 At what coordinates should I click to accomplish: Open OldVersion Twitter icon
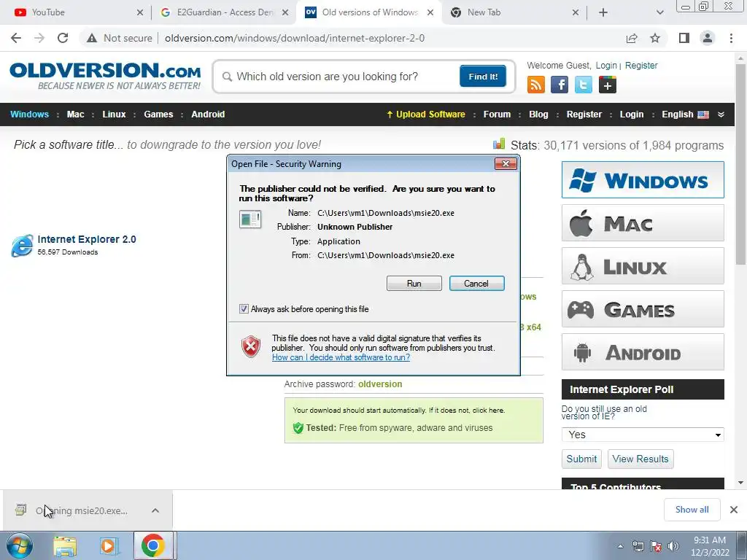pyautogui.click(x=583, y=85)
